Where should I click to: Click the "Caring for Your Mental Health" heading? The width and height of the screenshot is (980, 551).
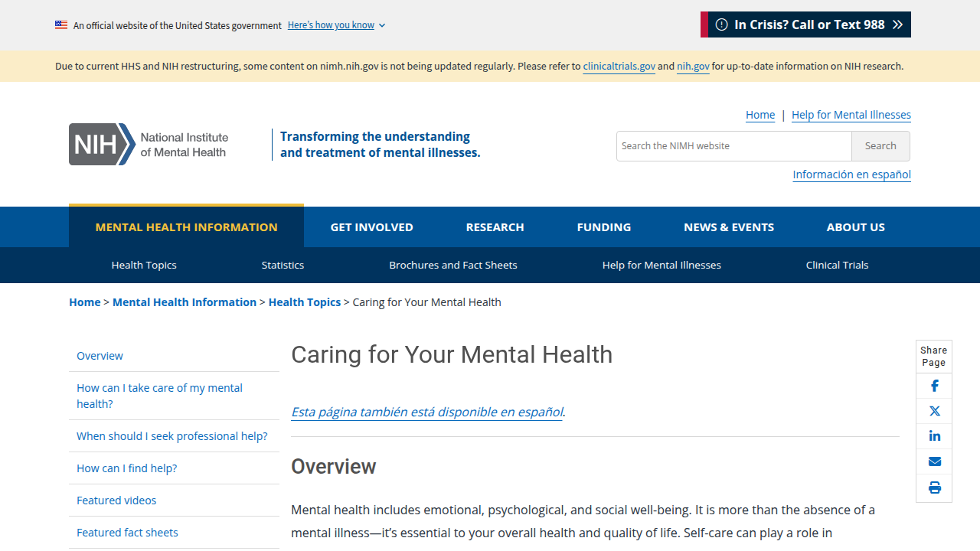[452, 354]
